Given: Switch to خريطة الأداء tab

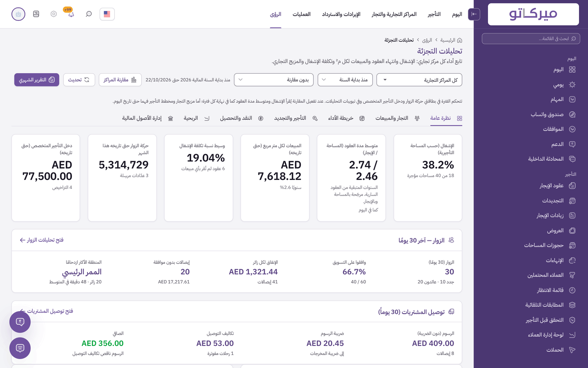Looking at the screenshot, I should coord(346,118).
